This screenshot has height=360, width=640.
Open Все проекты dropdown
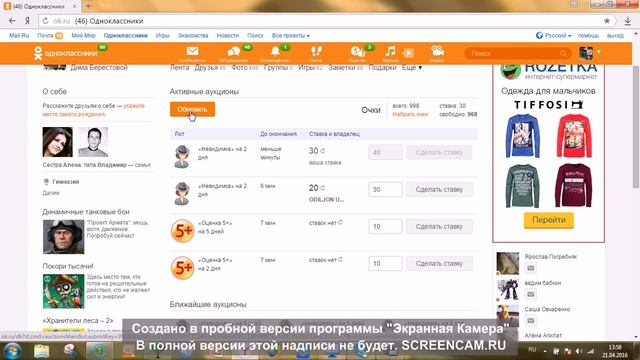point(291,36)
